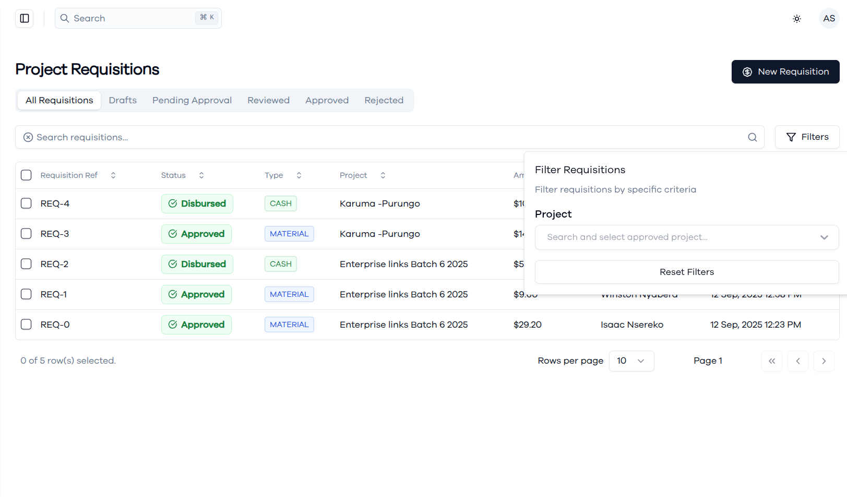Open the Reviewed tab

268,100
